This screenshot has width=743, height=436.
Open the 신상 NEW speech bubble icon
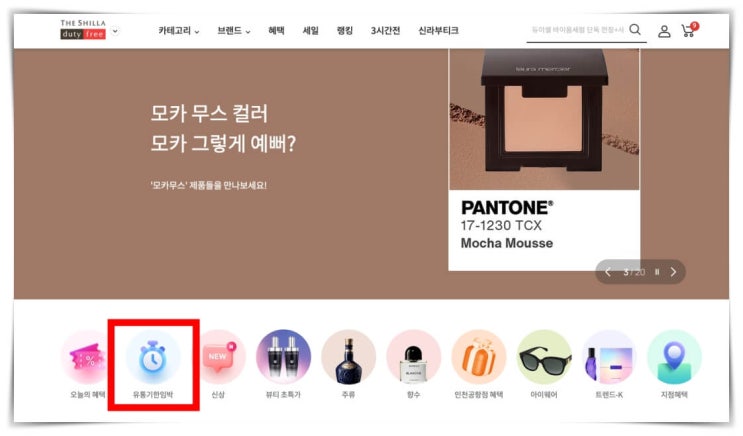[x=218, y=357]
